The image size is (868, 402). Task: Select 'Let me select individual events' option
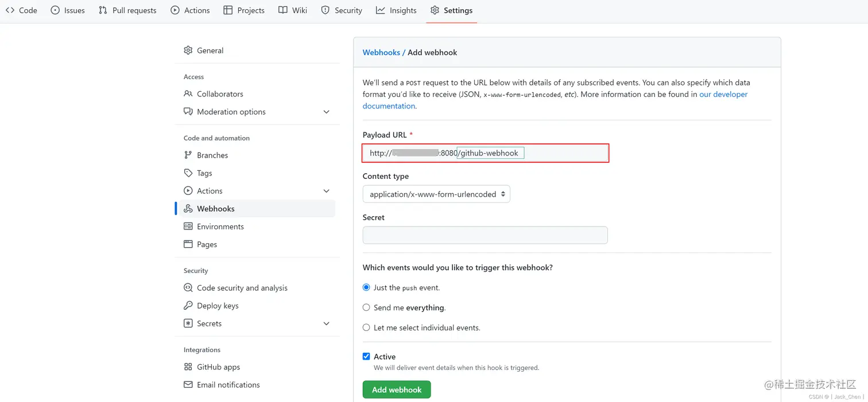tap(366, 327)
